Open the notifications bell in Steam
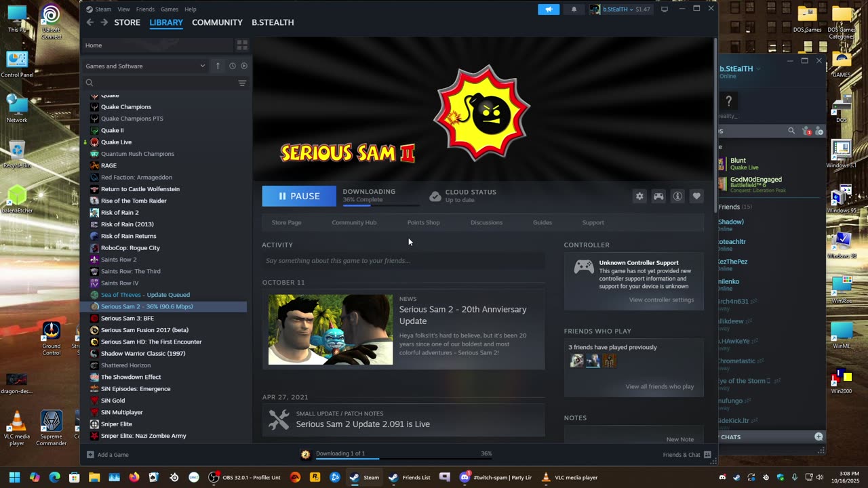This screenshot has width=868, height=488. click(574, 9)
